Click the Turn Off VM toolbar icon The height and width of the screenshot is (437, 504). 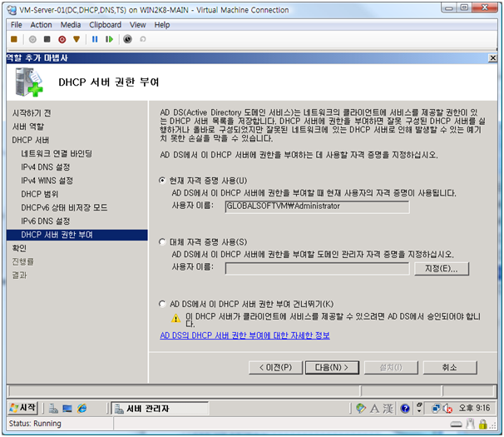point(47,39)
